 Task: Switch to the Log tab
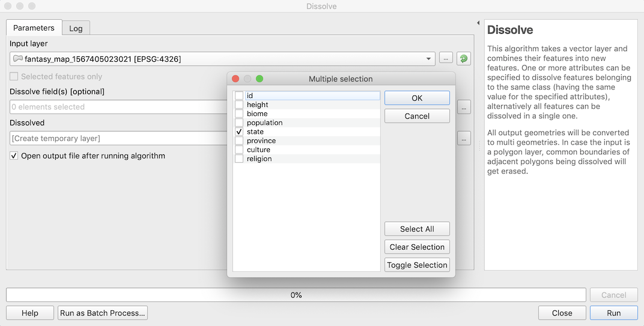[76, 28]
